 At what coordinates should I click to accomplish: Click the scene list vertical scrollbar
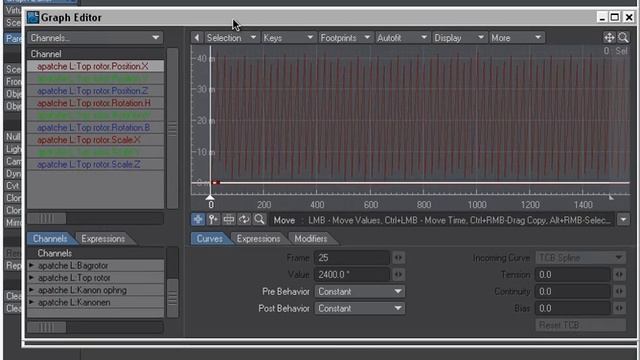tap(172, 282)
